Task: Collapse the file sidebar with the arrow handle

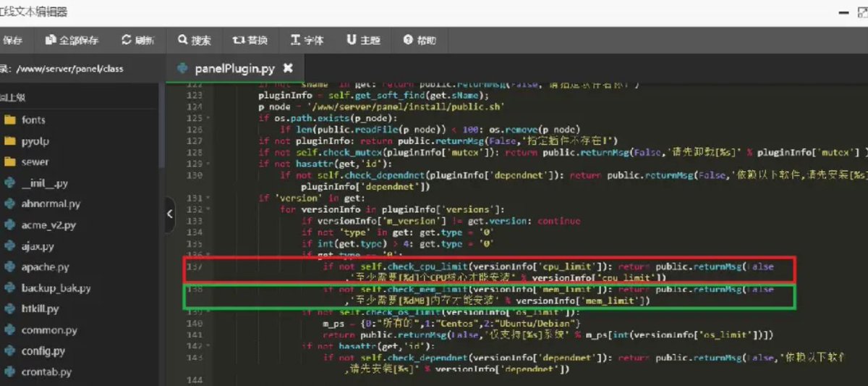Action: click(x=170, y=214)
